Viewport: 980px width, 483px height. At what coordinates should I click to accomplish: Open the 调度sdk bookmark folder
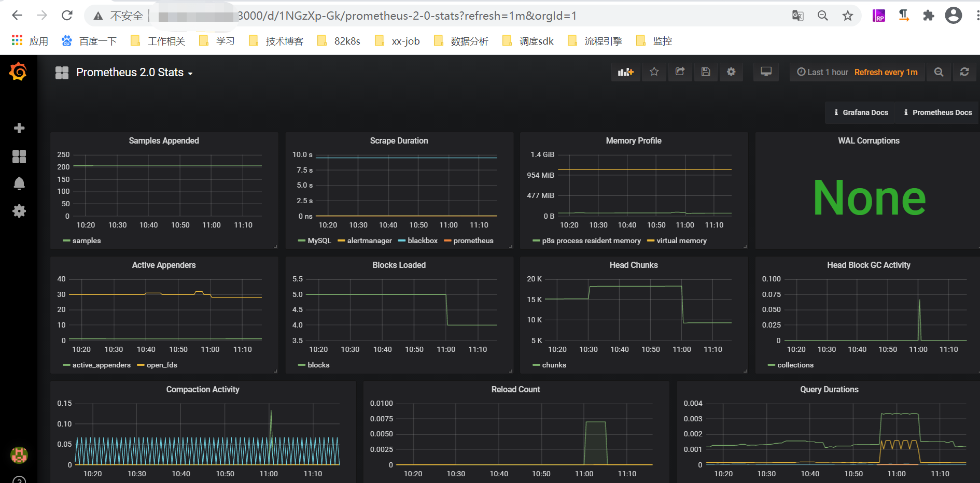(528, 41)
